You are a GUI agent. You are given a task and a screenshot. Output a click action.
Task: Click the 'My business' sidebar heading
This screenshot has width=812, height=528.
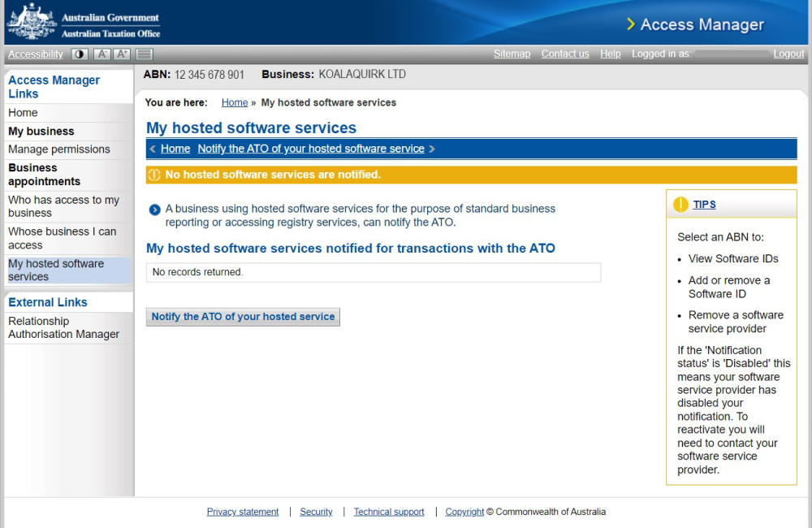coord(41,132)
